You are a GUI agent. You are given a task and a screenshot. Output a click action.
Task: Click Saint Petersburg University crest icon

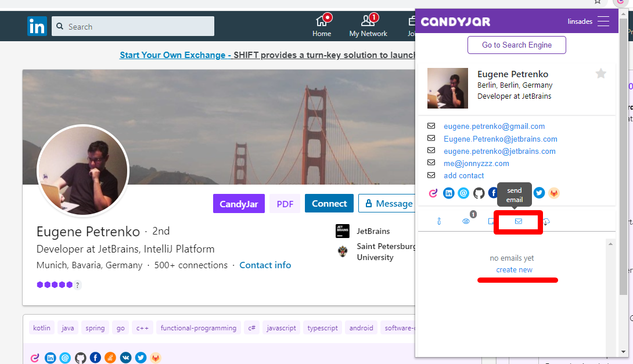click(x=342, y=251)
